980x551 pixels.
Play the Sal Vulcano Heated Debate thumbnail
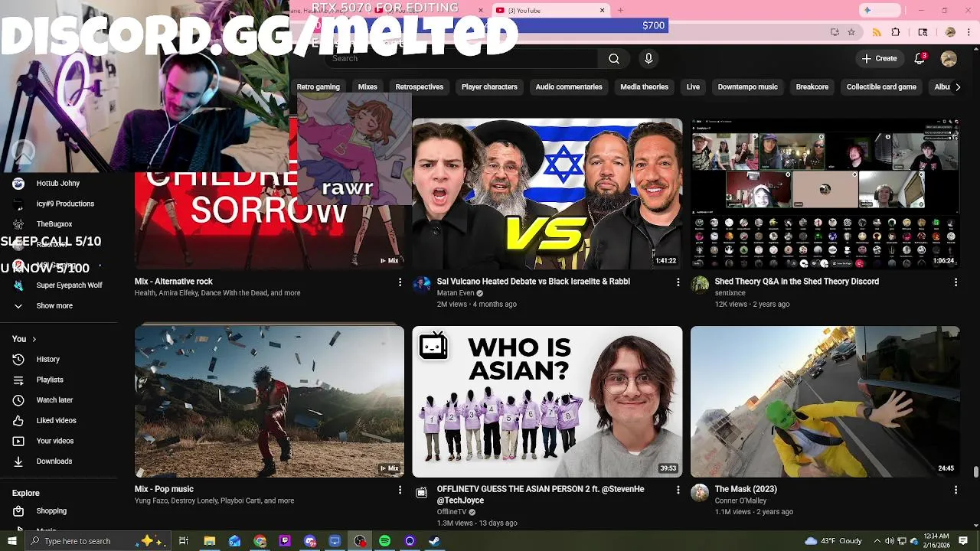[x=547, y=194]
